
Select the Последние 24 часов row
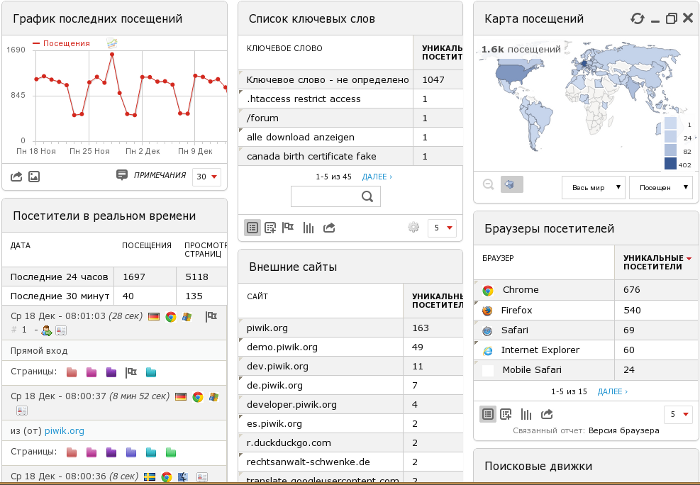(114, 277)
